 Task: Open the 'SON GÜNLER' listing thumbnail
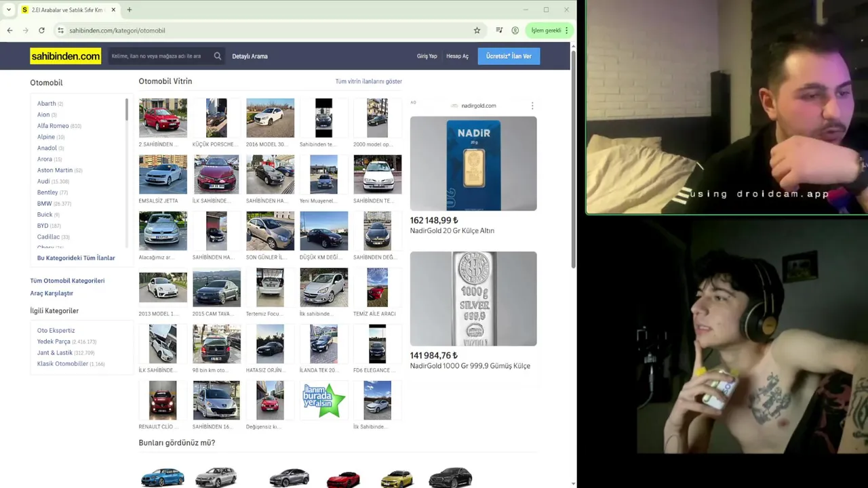point(270,230)
